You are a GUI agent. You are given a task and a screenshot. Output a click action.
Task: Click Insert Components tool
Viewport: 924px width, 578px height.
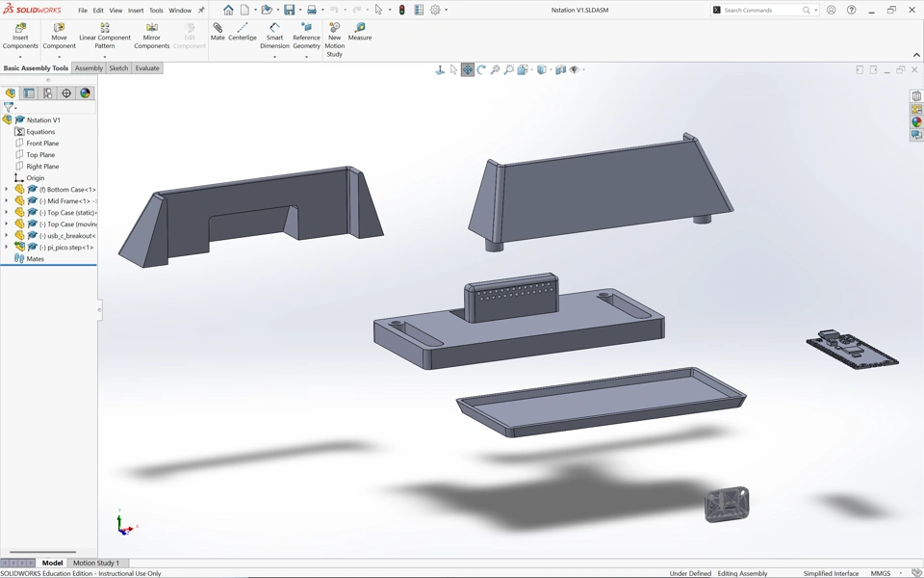point(20,36)
